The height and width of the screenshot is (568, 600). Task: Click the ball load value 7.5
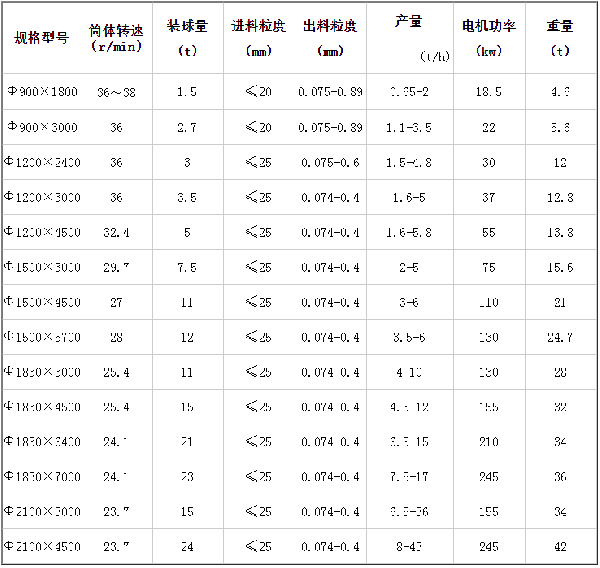(x=187, y=267)
